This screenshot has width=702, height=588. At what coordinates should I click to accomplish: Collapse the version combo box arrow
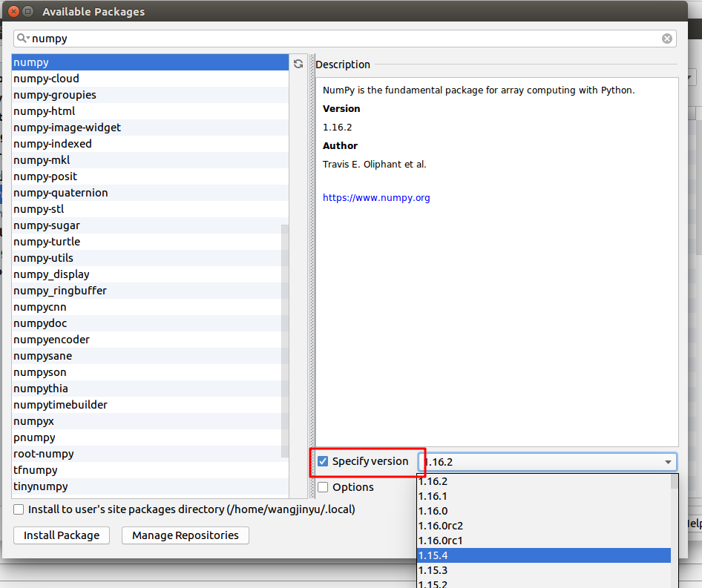point(668,462)
